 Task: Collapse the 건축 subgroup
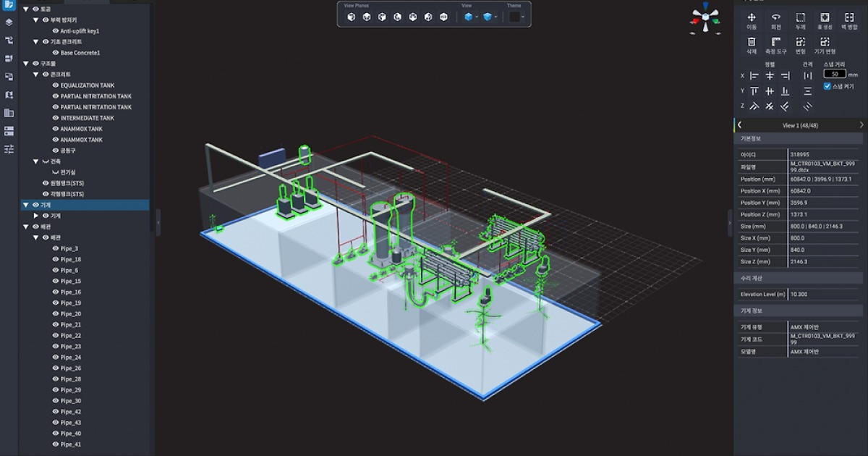[x=35, y=161]
